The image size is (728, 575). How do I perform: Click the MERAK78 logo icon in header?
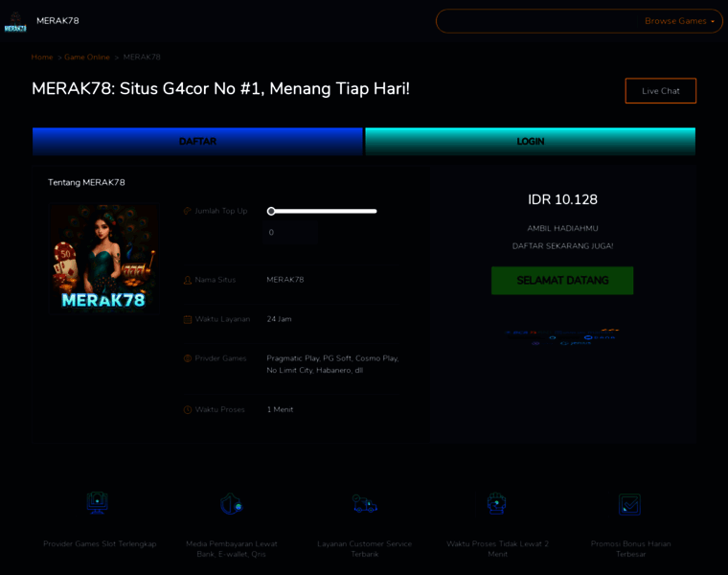click(x=15, y=21)
